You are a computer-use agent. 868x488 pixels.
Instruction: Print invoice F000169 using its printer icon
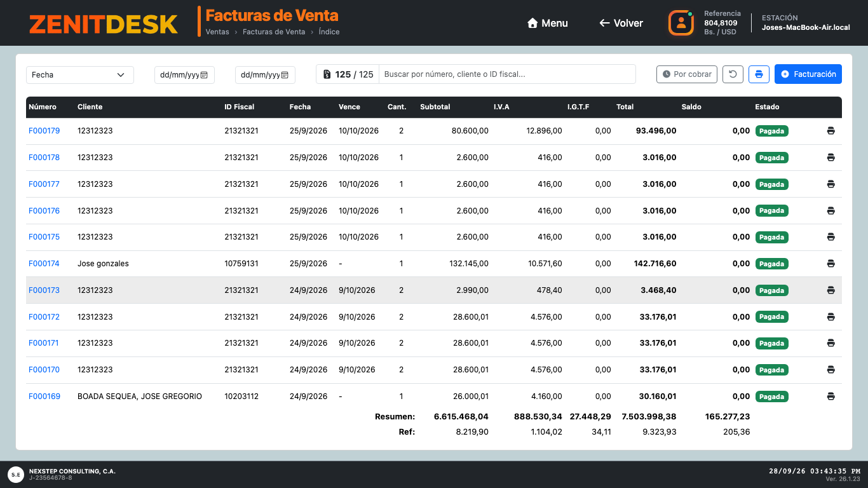tap(831, 396)
